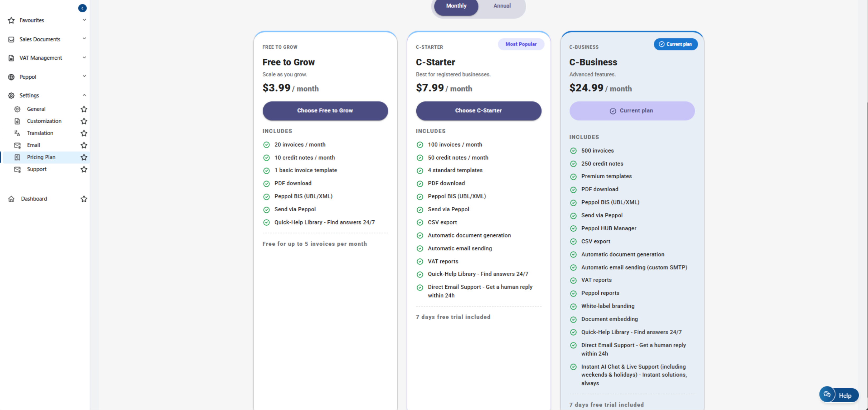Click the Peppol globe icon
The height and width of the screenshot is (410, 868).
coord(11,77)
